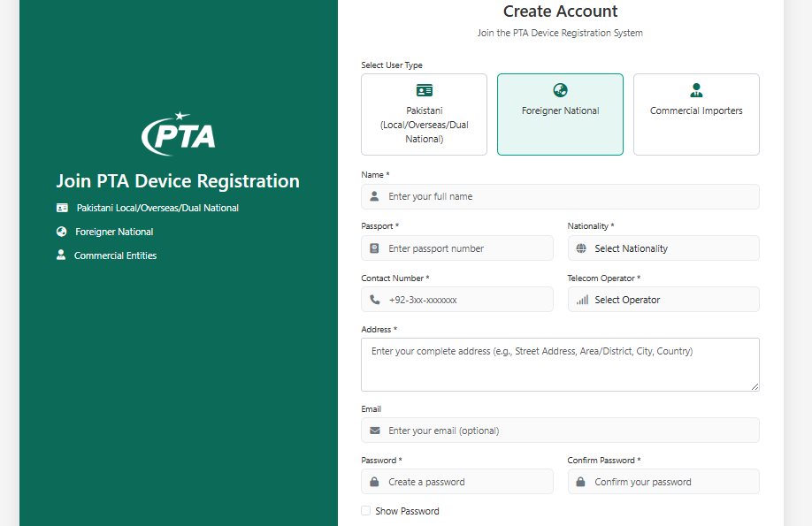
Task: Focus the Enter your email (optional) field
Action: tap(560, 431)
